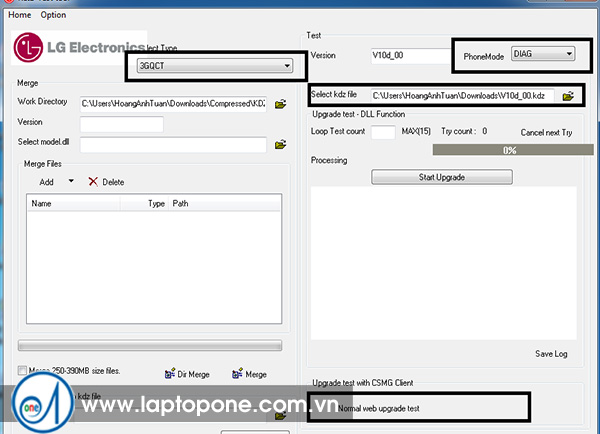Focus the Select kdz file path field
This screenshot has width=600, height=434.
[x=462, y=96]
